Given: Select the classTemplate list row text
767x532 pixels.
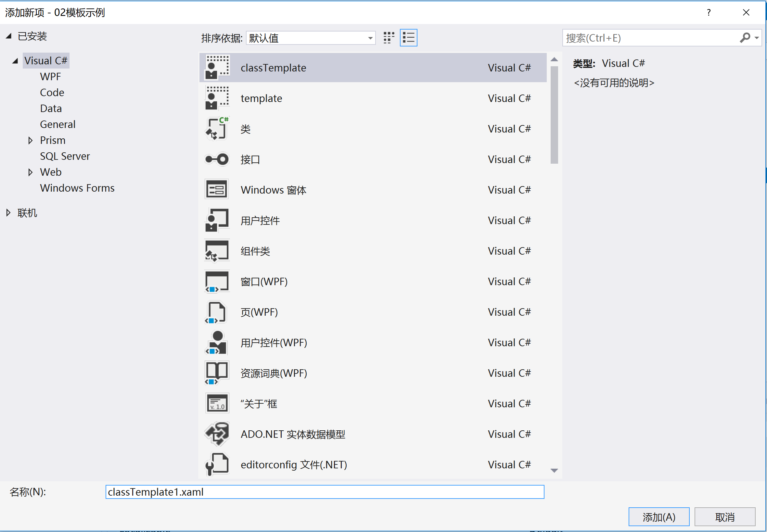Looking at the screenshot, I should [x=273, y=68].
